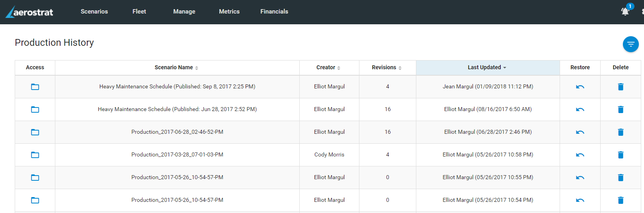Delete the Production_2017-03-28_07-01-03-PM scenario
The image size is (644, 213).
(621, 155)
